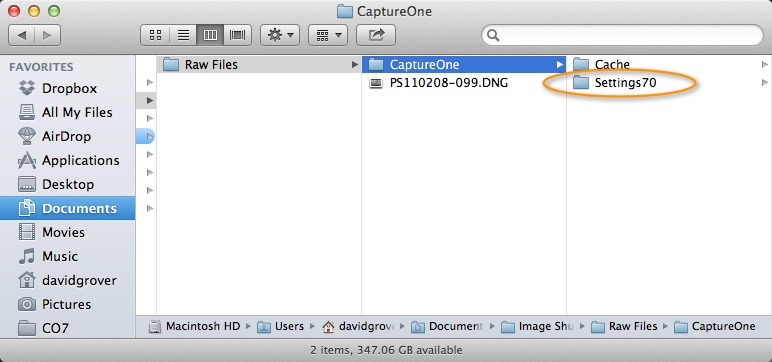Select file PS110208-099.DNG
Image resolution: width=772 pixels, height=362 pixels.
464,83
